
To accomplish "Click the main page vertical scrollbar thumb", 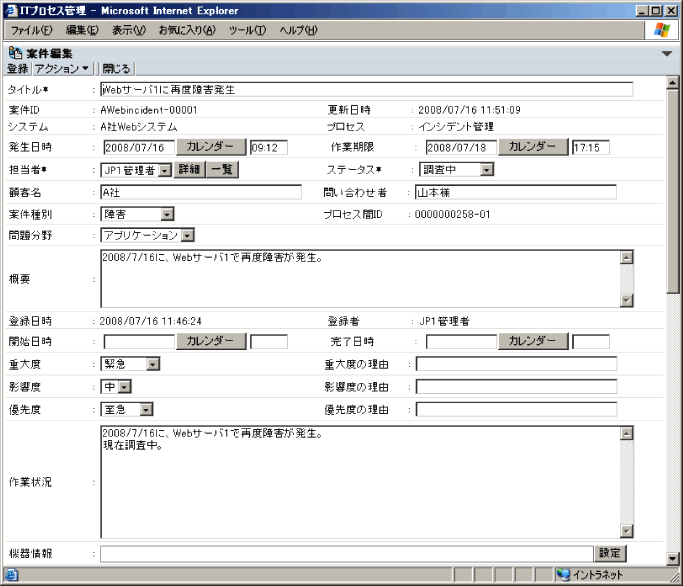I will pyautogui.click(x=673, y=191).
